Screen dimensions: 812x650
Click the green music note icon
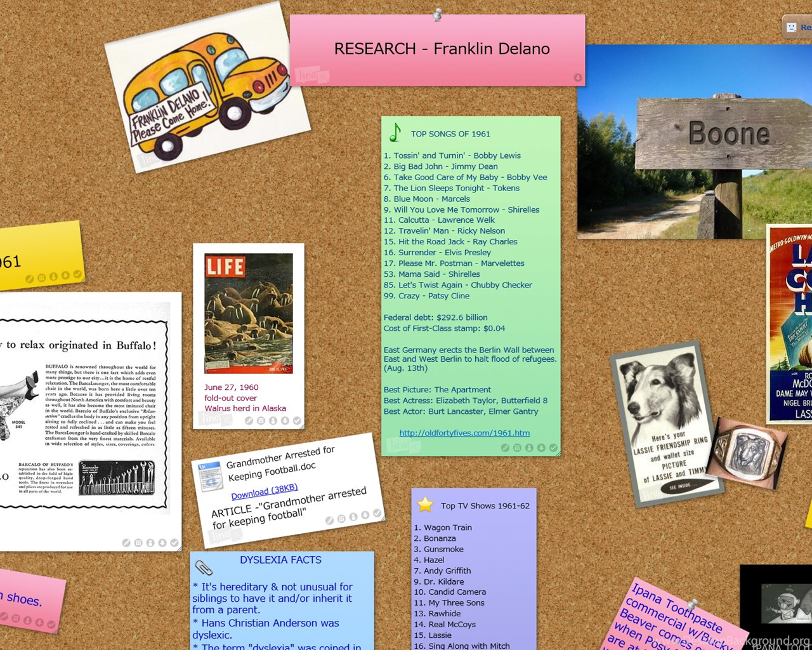coord(395,132)
